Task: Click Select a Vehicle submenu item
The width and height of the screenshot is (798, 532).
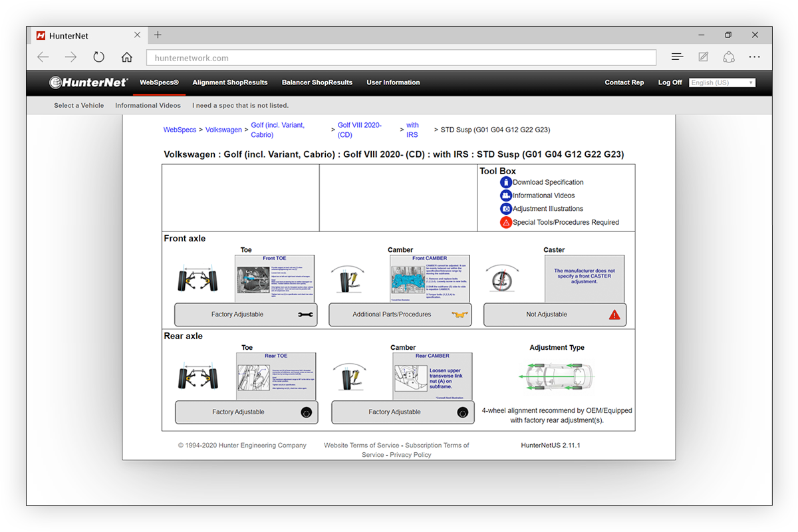Action: [x=79, y=105]
